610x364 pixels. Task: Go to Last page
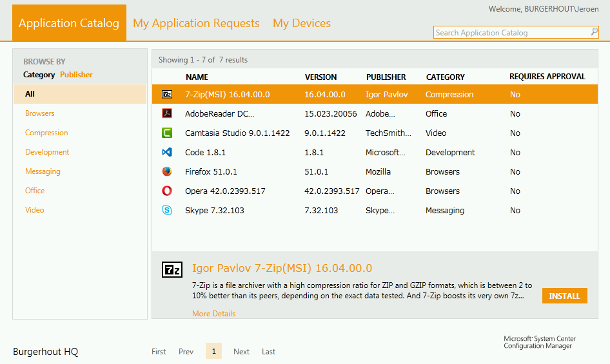(x=268, y=352)
